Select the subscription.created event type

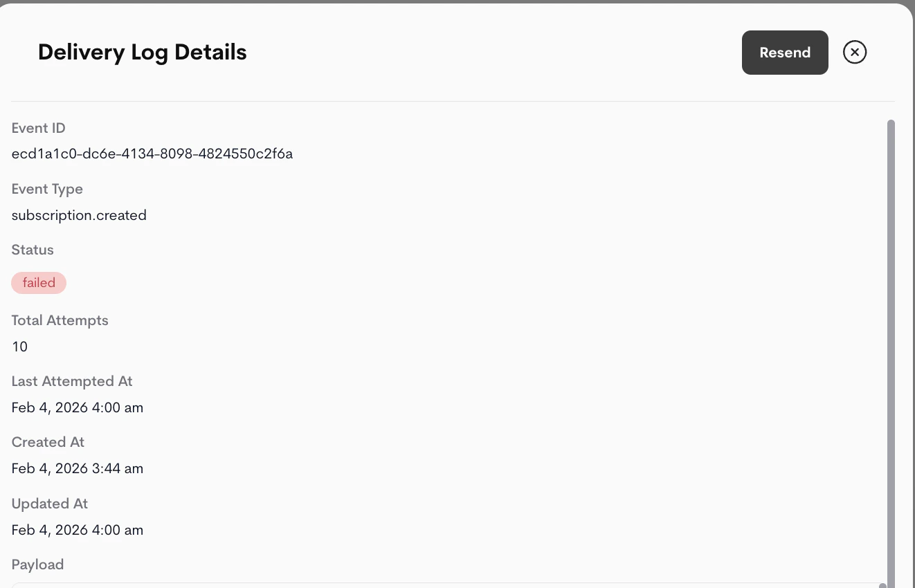click(79, 215)
